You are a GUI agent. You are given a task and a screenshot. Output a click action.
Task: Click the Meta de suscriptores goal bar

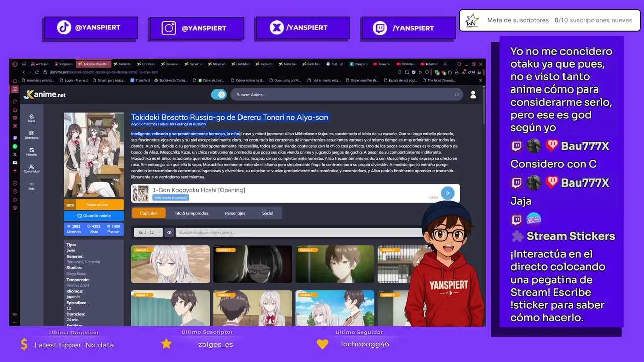click(x=550, y=20)
